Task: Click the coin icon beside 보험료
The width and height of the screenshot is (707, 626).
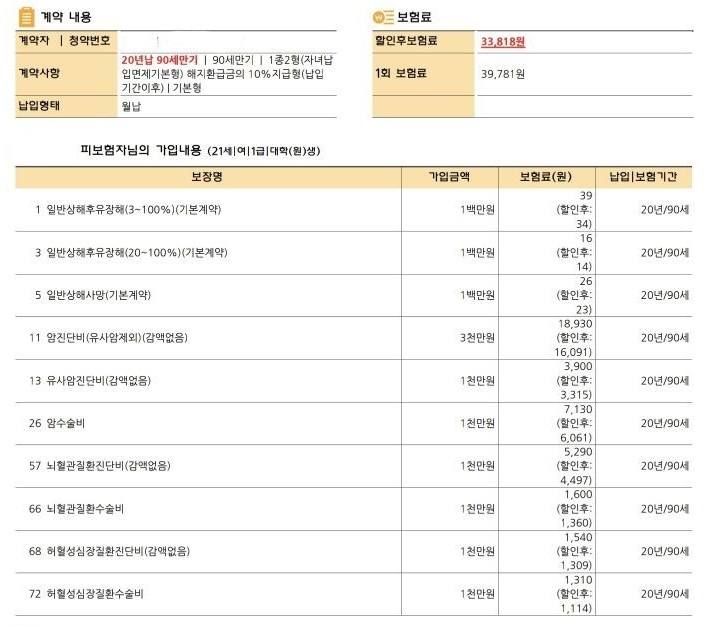Action: tap(383, 17)
